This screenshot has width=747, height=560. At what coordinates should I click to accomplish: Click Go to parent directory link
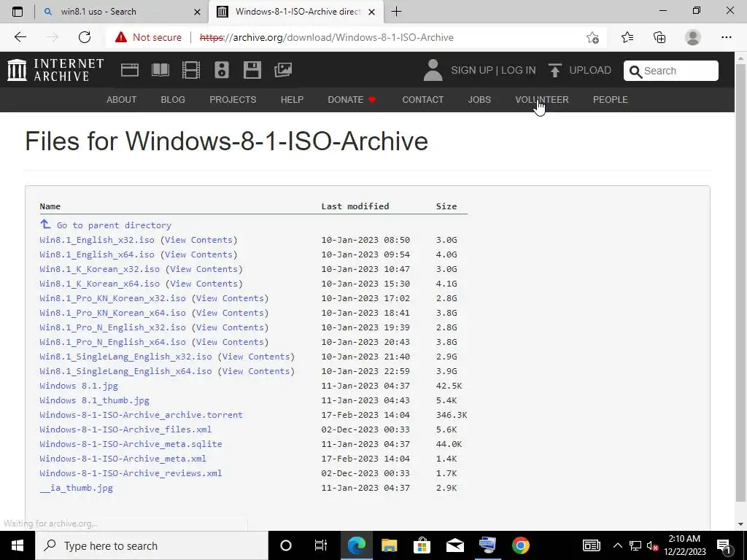(x=114, y=225)
